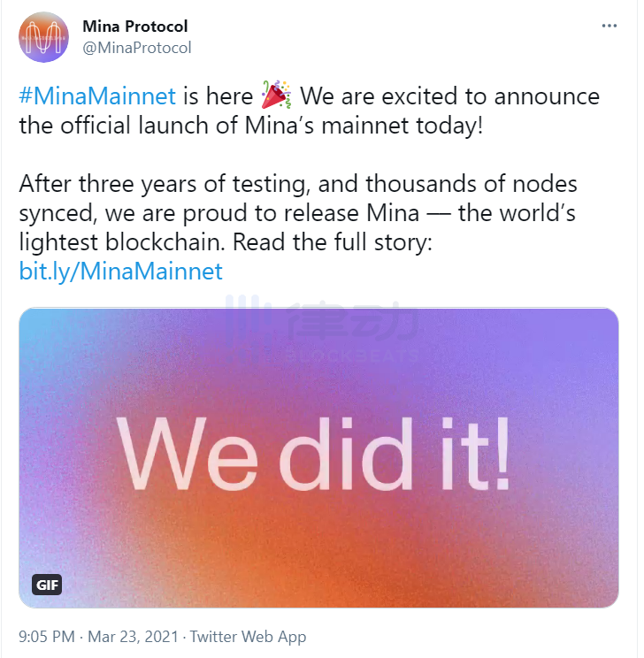
Task: Click the "is here" text after the hashtag
Action: tap(218, 96)
